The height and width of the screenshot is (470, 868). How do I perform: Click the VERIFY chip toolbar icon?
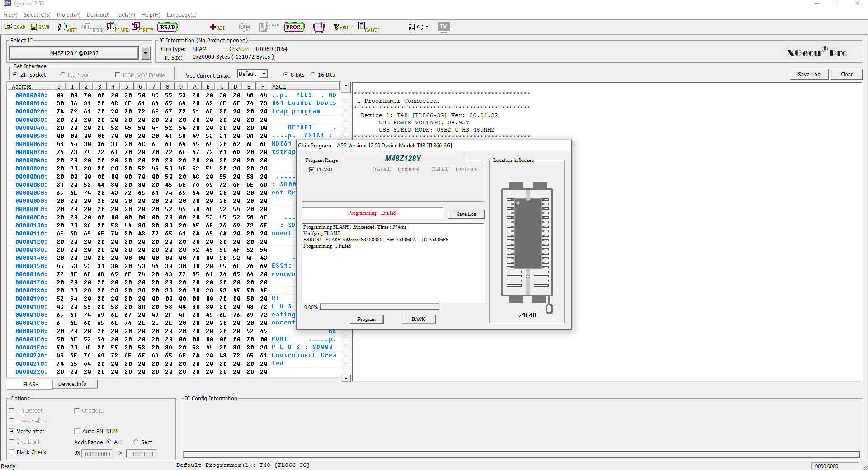click(142, 28)
